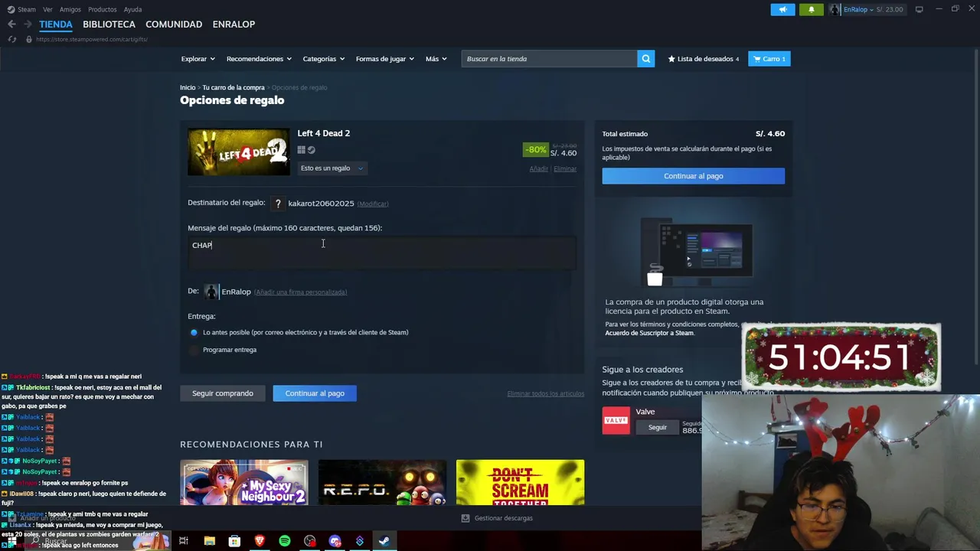Reload the store page with refresh icon

pyautogui.click(x=11, y=39)
